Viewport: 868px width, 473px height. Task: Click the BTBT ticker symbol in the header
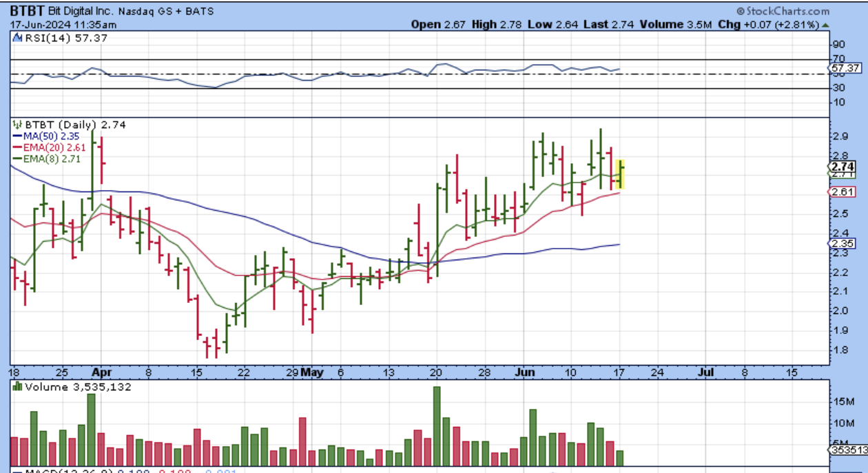point(27,12)
